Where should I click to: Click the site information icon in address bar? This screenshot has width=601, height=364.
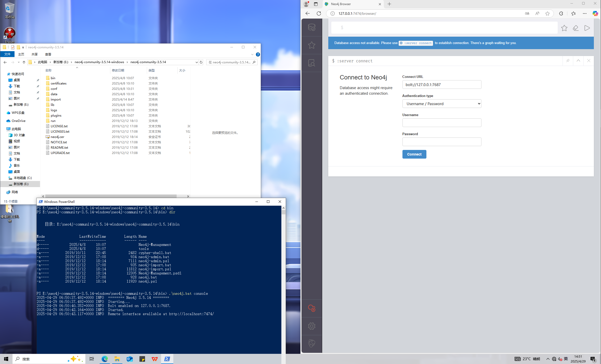coord(332,13)
